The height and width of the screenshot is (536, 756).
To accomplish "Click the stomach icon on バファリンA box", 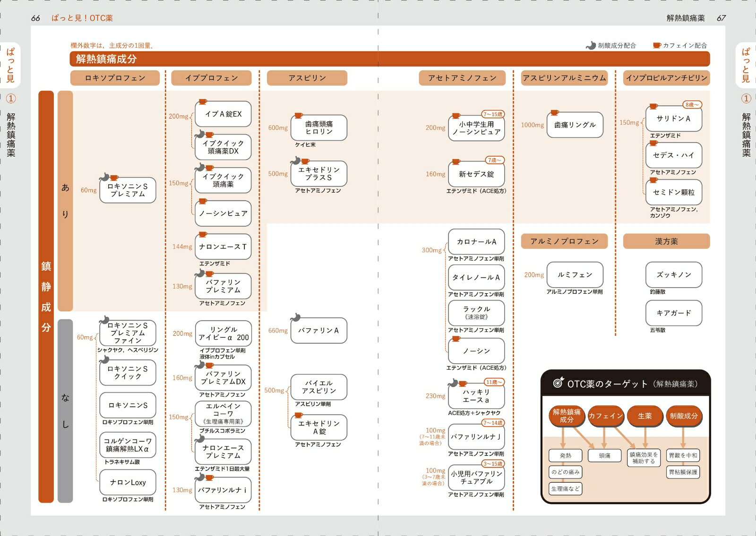I will tap(296, 317).
